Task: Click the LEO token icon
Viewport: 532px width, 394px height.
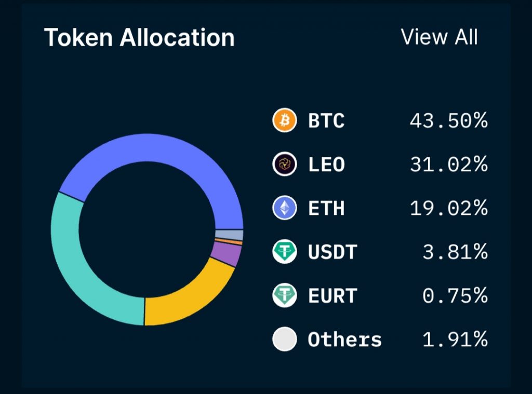Action: tap(285, 165)
